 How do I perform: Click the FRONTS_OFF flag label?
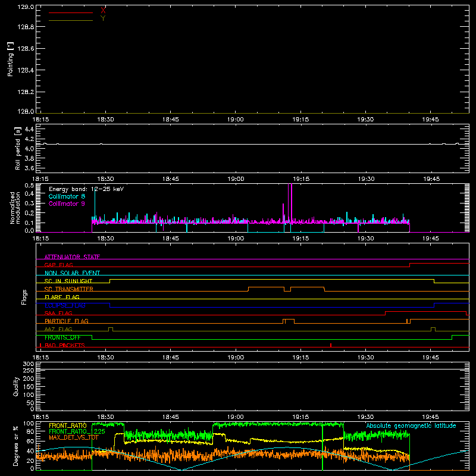coord(62,337)
